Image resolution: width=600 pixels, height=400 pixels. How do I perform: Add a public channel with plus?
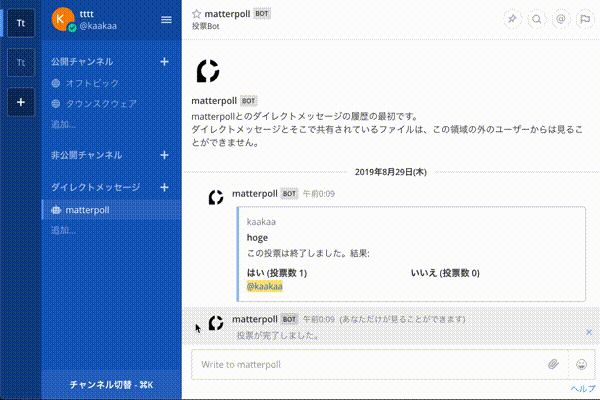click(164, 62)
